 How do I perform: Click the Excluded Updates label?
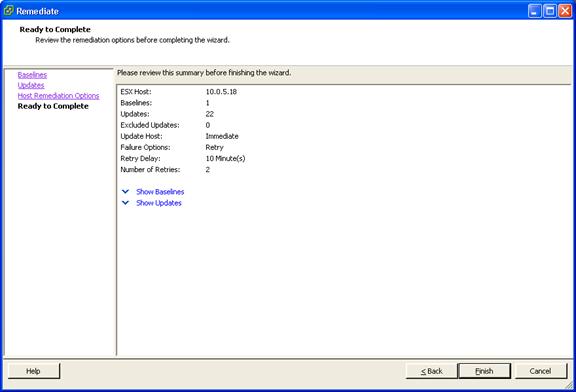pos(150,125)
